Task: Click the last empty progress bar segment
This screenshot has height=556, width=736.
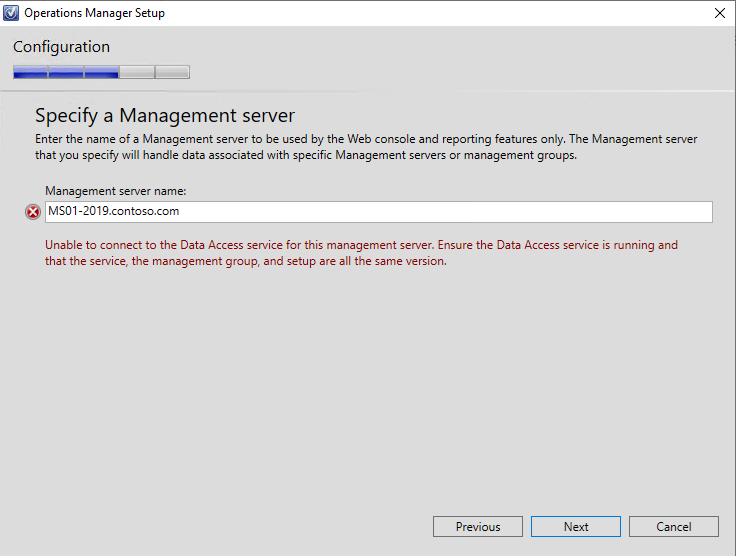Action: coord(172,72)
